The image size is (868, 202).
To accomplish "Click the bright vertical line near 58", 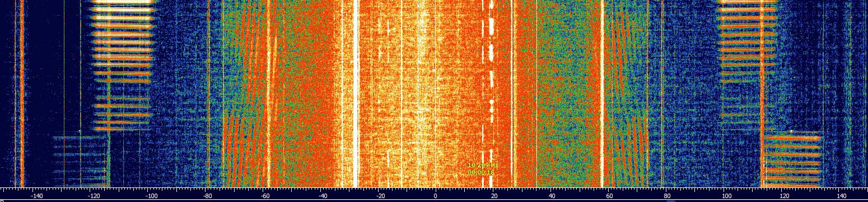I will (x=602, y=93).
